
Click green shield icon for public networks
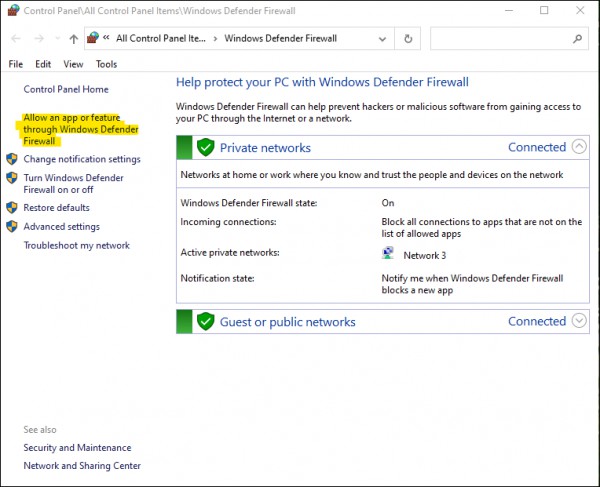[x=205, y=321]
